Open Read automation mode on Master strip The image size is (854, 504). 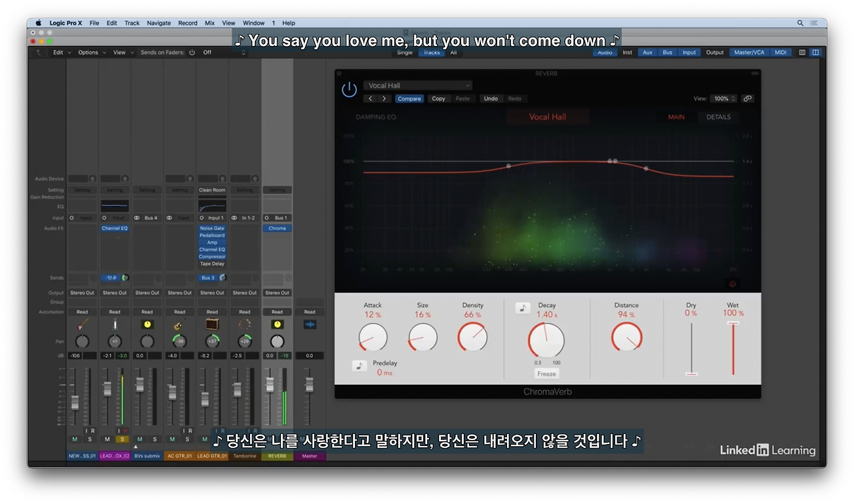tap(310, 312)
